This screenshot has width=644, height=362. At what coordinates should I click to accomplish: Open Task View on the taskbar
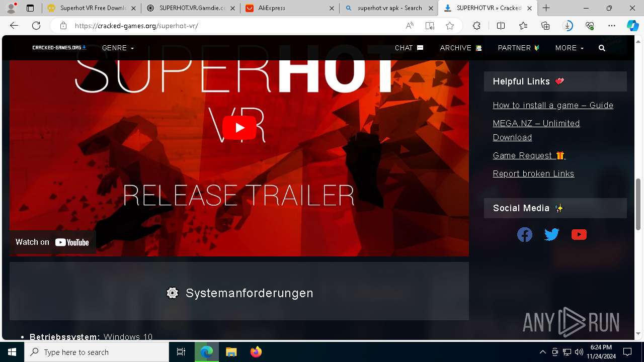[181, 352]
